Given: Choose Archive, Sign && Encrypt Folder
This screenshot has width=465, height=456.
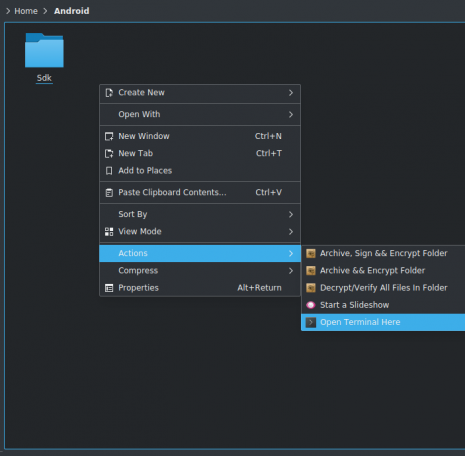Looking at the screenshot, I should tap(383, 253).
